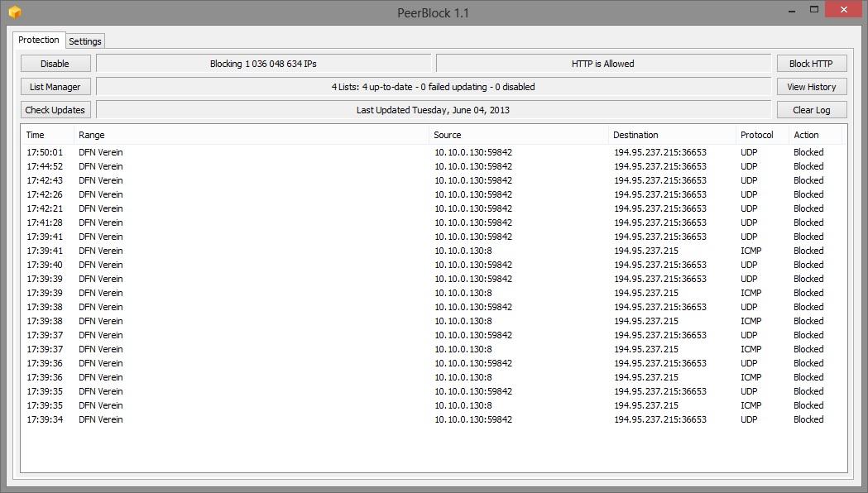Maximize the PeerBlock window
The width and height of the screenshot is (868, 493).
(x=813, y=10)
